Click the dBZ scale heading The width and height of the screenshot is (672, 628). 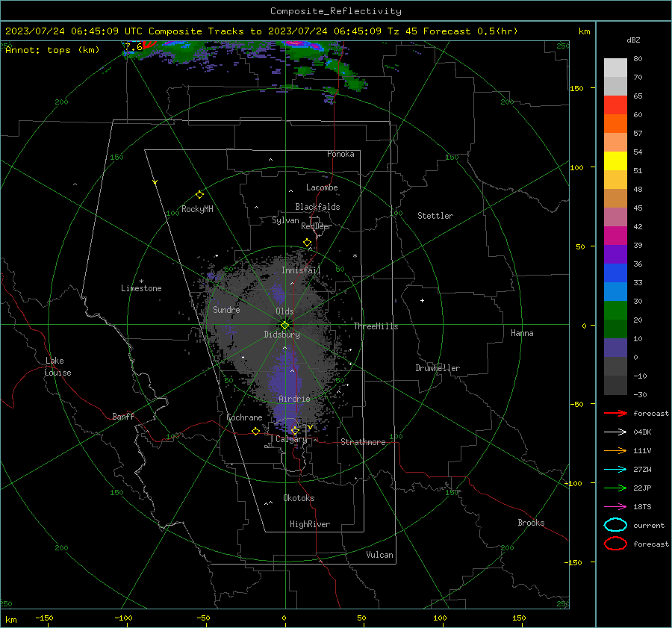click(x=633, y=40)
